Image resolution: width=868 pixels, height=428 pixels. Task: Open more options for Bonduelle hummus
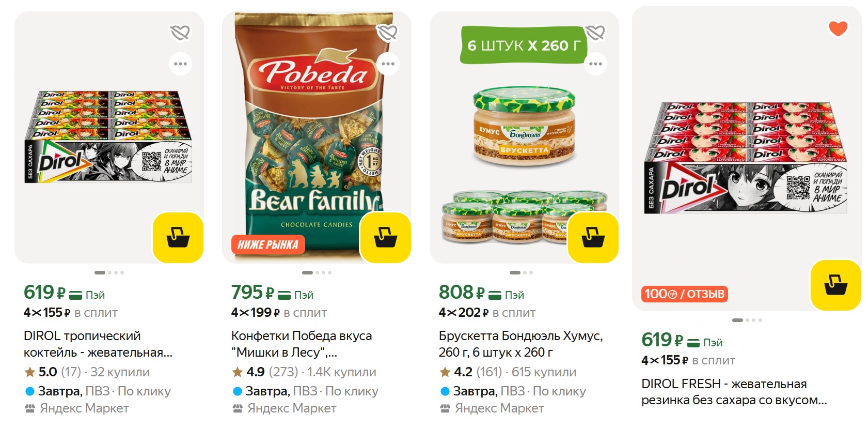click(595, 64)
